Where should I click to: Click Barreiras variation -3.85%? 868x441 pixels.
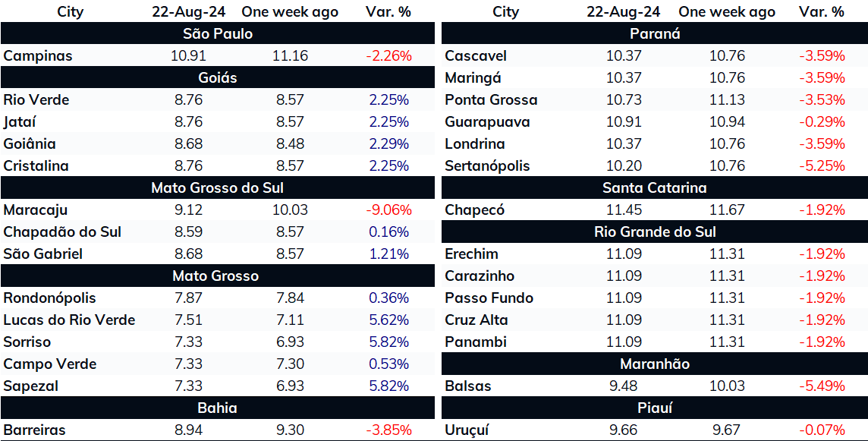point(388,430)
